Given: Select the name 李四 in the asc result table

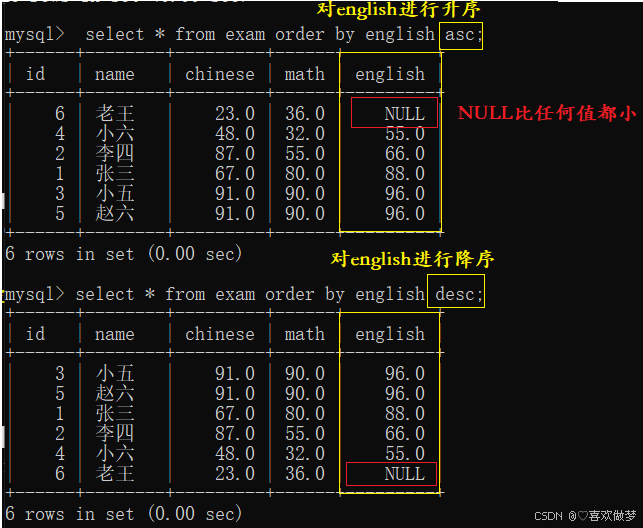Looking at the screenshot, I should coord(115,154).
